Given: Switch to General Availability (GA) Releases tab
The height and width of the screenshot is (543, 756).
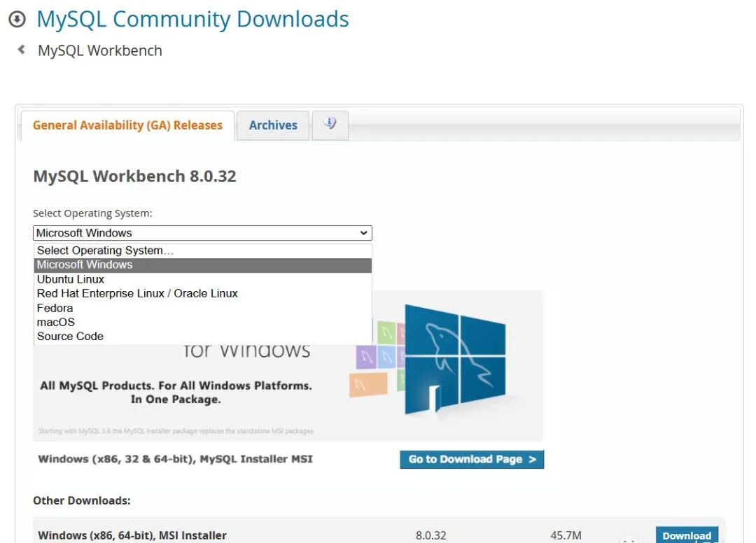Looking at the screenshot, I should (127, 125).
